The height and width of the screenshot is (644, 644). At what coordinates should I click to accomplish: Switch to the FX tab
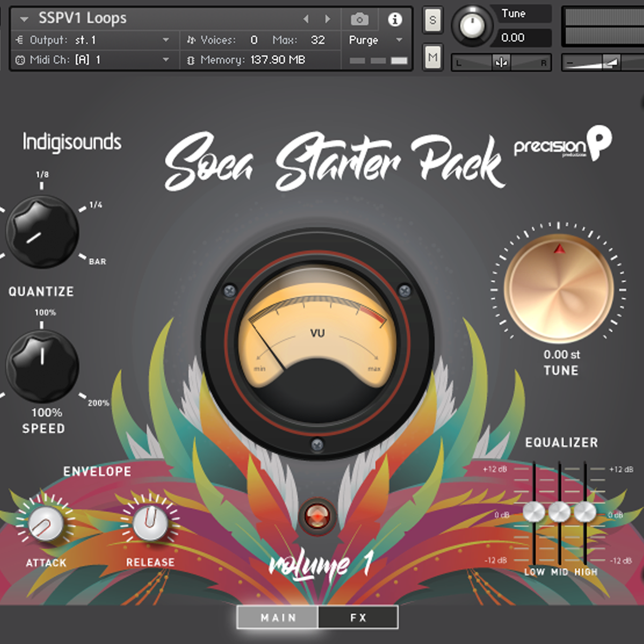(x=358, y=617)
